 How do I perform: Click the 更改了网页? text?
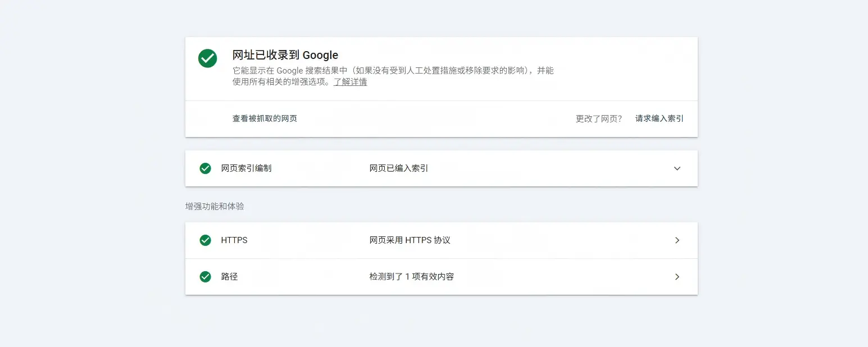599,118
